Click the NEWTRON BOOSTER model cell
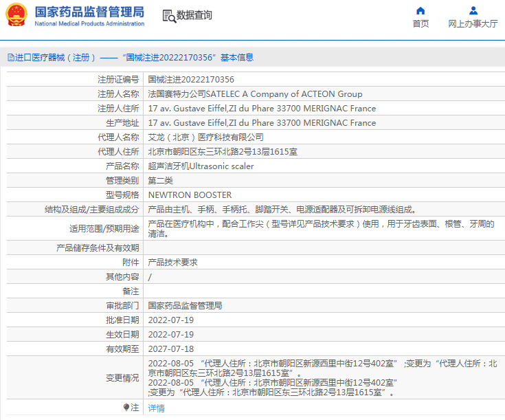The width and height of the screenshot is (505, 420). tap(190, 195)
